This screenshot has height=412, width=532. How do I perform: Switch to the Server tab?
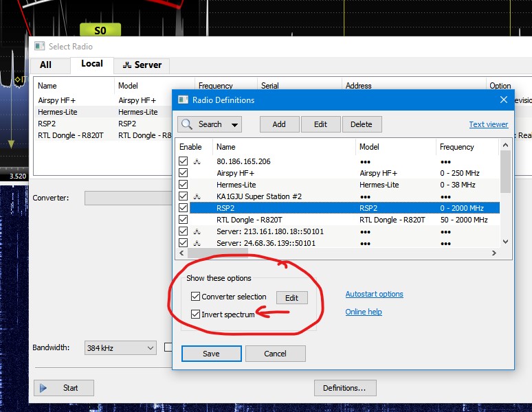(142, 65)
